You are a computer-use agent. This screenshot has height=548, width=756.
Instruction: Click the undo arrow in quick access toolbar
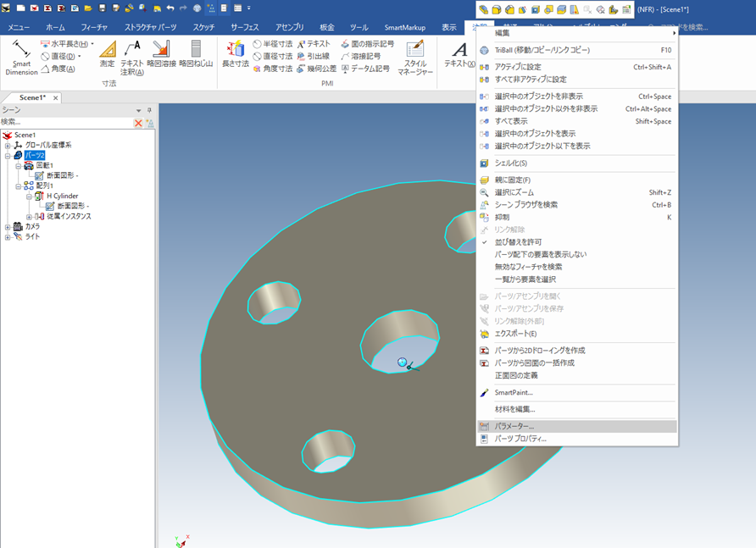pos(170,8)
